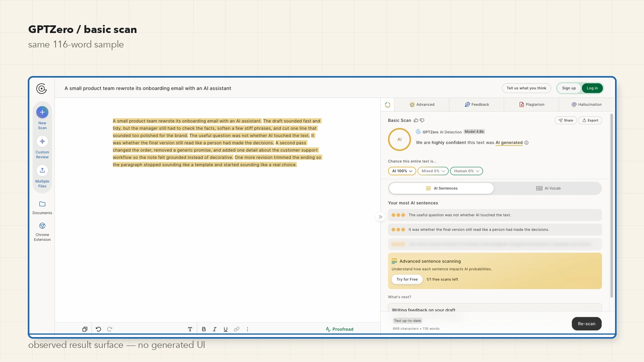Click the info icon beside AI generated

[526, 142]
